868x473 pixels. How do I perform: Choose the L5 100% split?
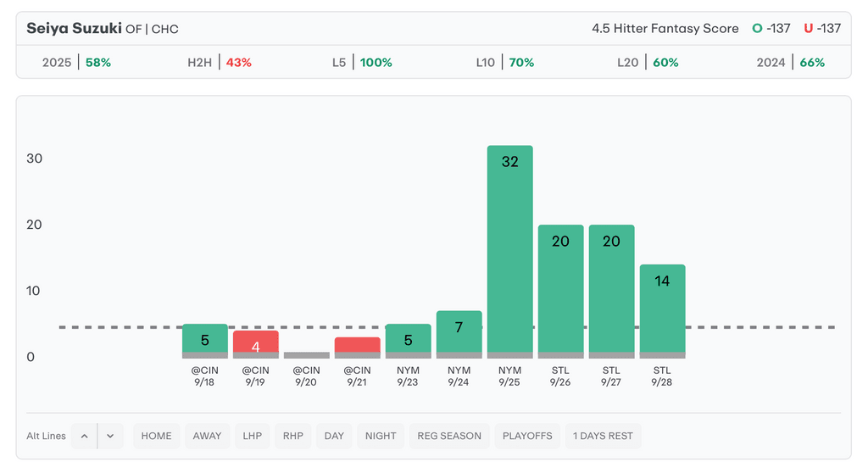pos(362,62)
